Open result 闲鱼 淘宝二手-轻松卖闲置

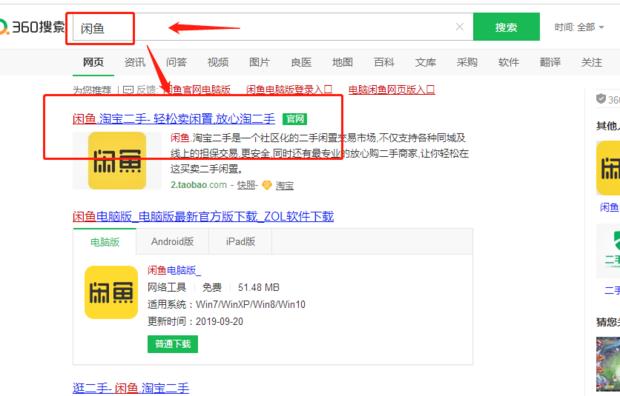pos(174,118)
